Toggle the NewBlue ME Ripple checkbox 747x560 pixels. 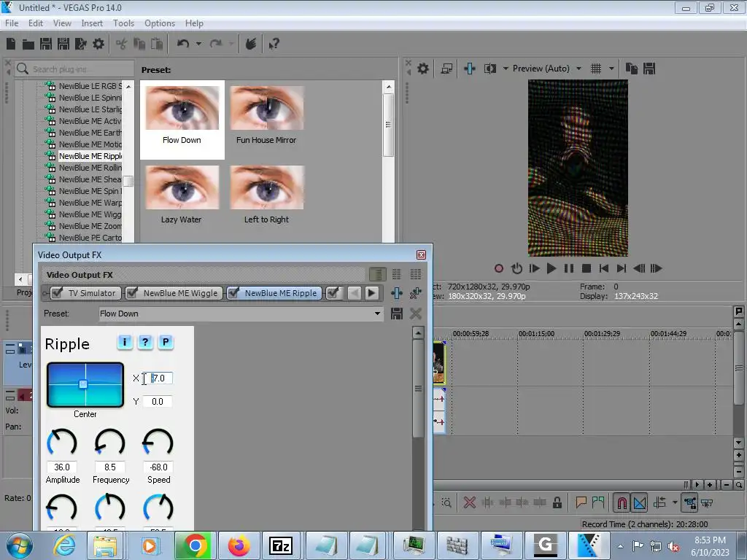click(233, 293)
